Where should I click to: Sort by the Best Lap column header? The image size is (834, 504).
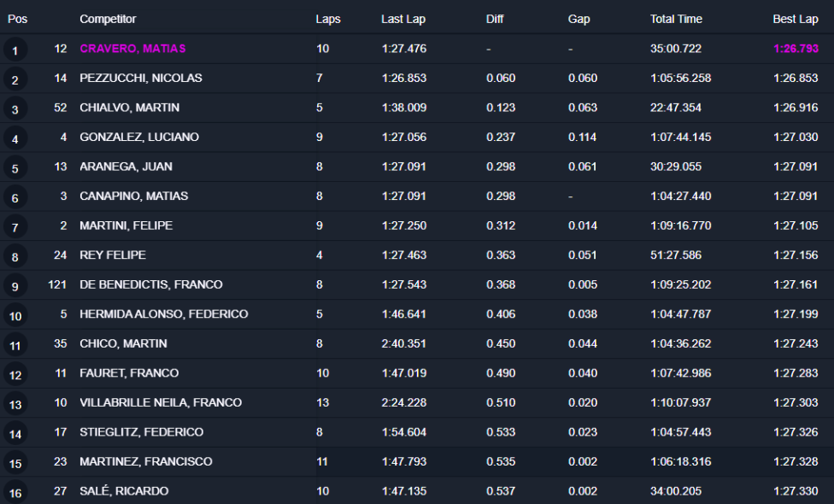click(x=796, y=19)
